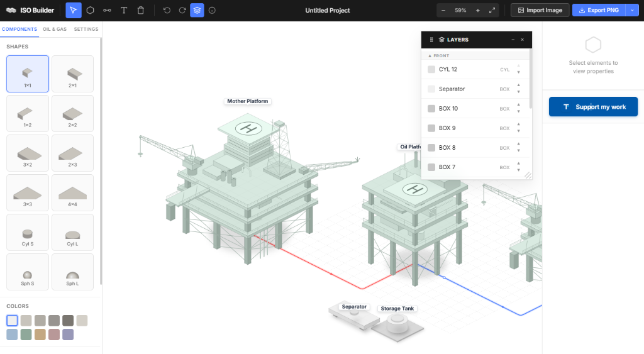Click the Import Image button
This screenshot has height=354, width=644.
540,10
